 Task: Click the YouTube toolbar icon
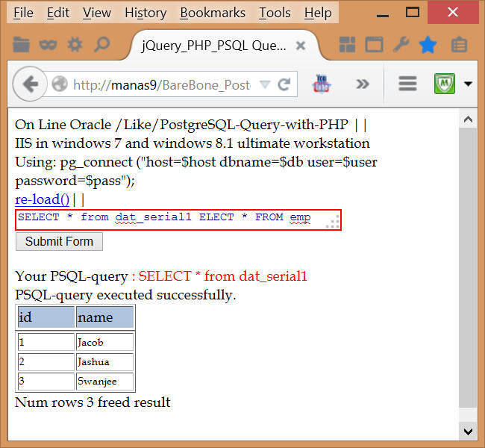[x=323, y=84]
